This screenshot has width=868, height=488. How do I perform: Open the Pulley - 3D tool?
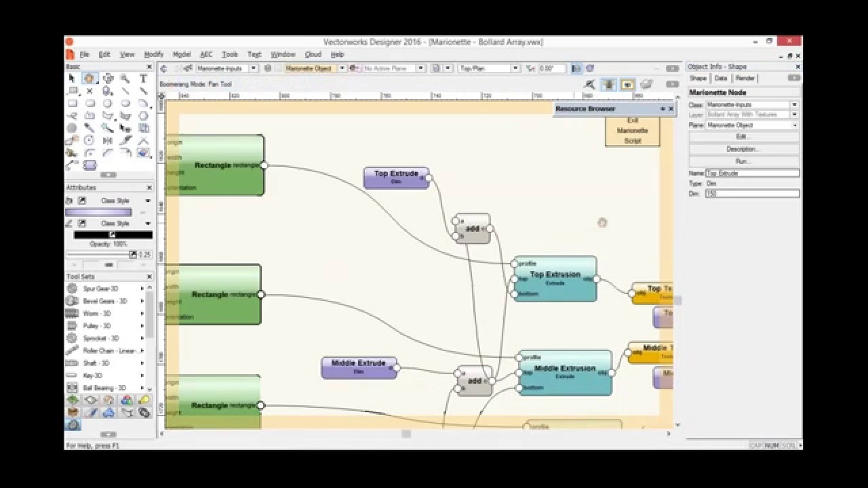click(x=105, y=326)
